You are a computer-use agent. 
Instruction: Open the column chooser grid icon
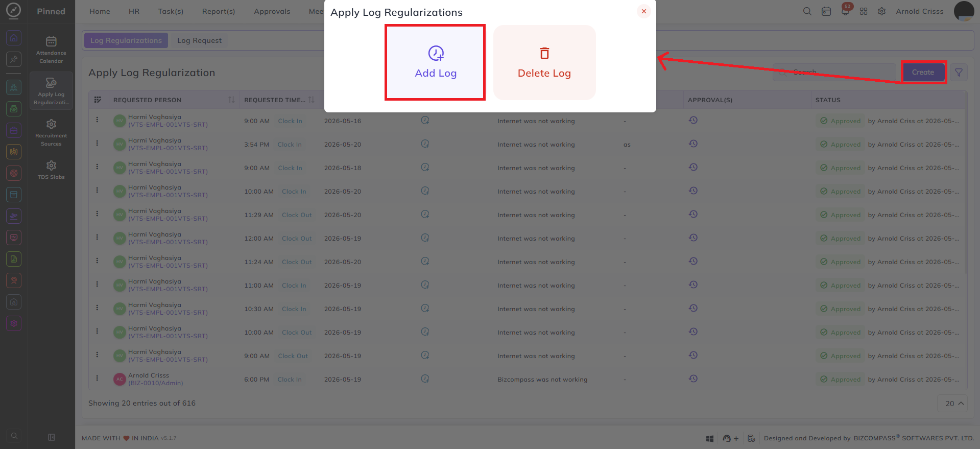[98, 100]
